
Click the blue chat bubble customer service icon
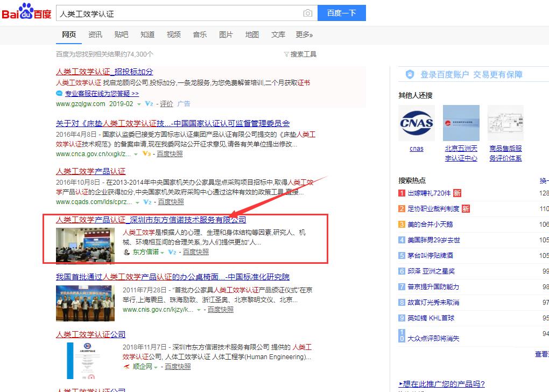(x=59, y=93)
